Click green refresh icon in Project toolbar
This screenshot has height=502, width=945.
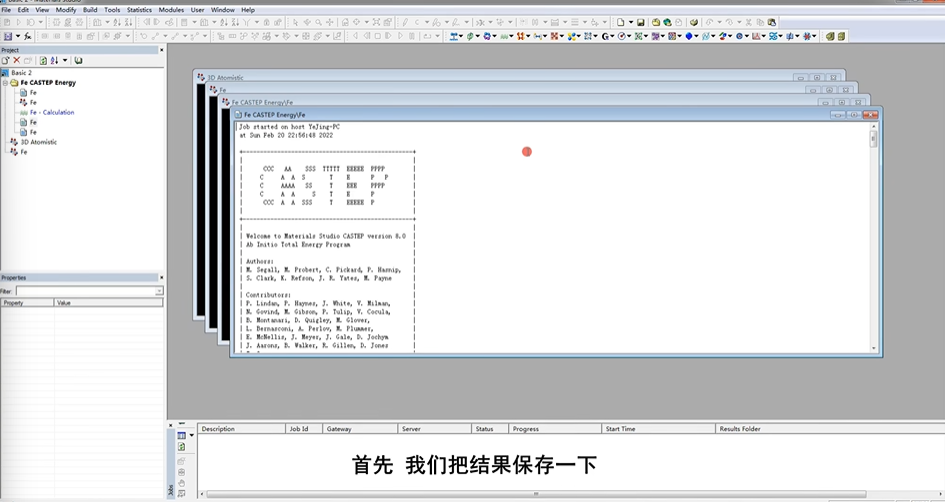click(43, 60)
